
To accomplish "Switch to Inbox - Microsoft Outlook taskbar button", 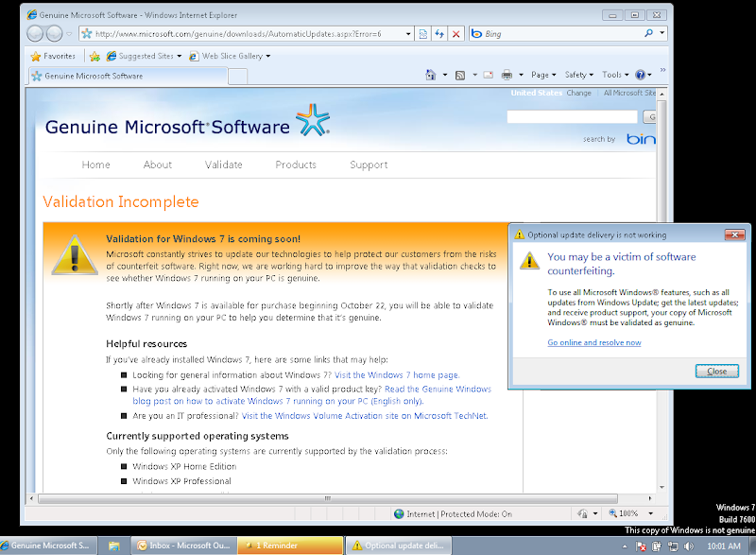I will click(x=183, y=546).
